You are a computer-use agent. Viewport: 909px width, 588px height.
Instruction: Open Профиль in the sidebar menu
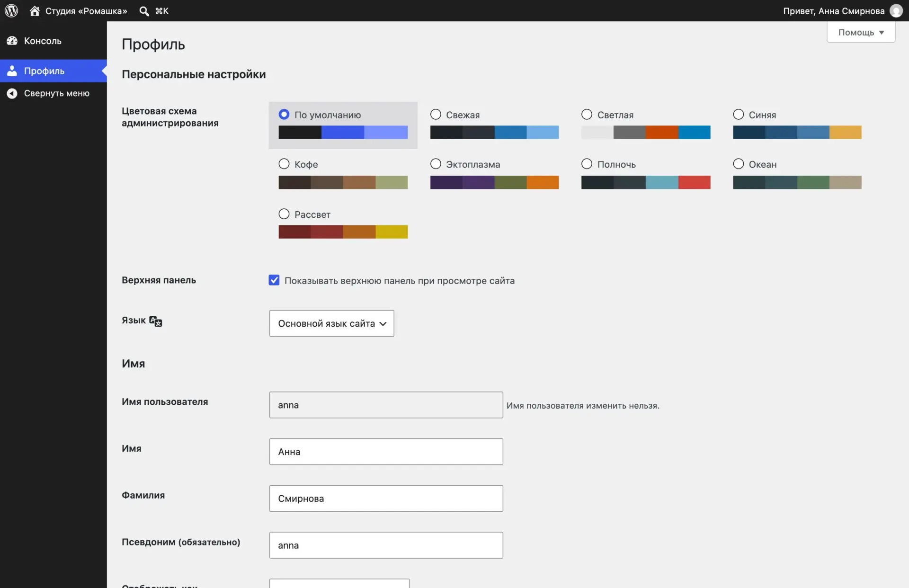53,71
